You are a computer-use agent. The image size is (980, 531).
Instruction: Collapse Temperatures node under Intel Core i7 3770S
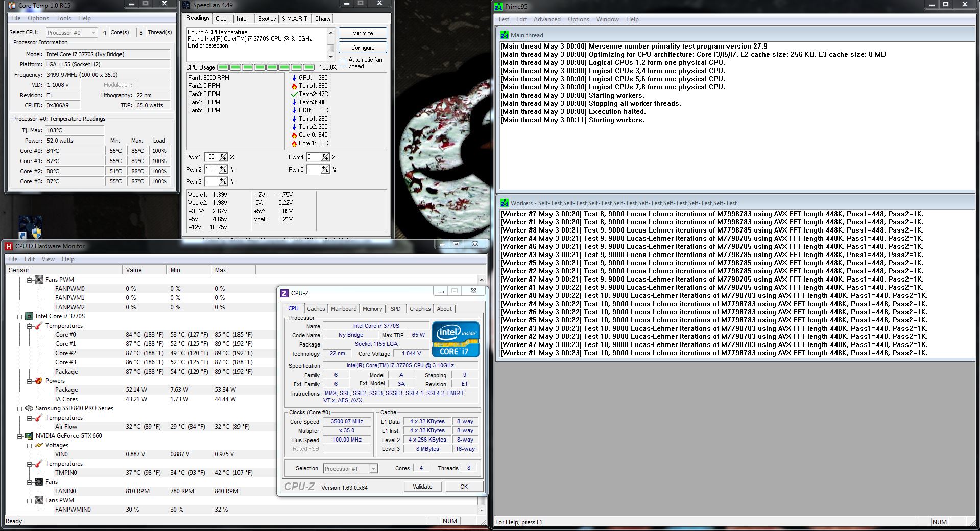pos(30,326)
